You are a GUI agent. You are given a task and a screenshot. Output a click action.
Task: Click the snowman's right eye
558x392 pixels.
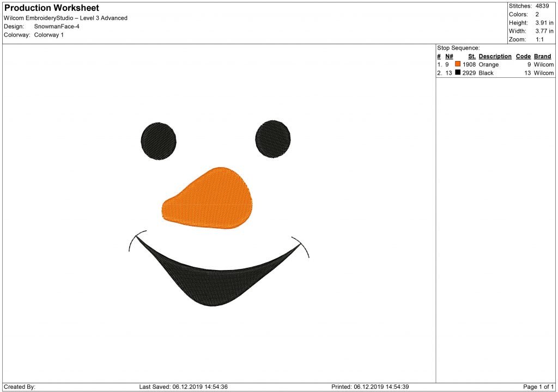272,139
